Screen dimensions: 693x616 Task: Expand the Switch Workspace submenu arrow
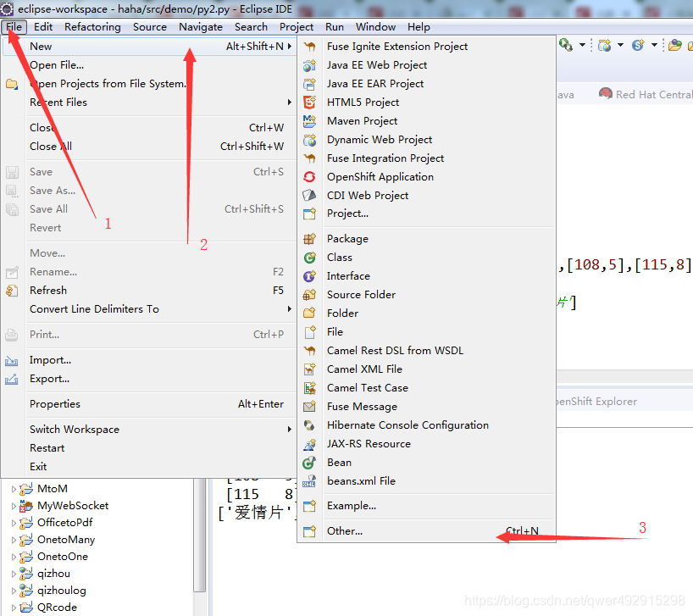pyautogui.click(x=290, y=429)
